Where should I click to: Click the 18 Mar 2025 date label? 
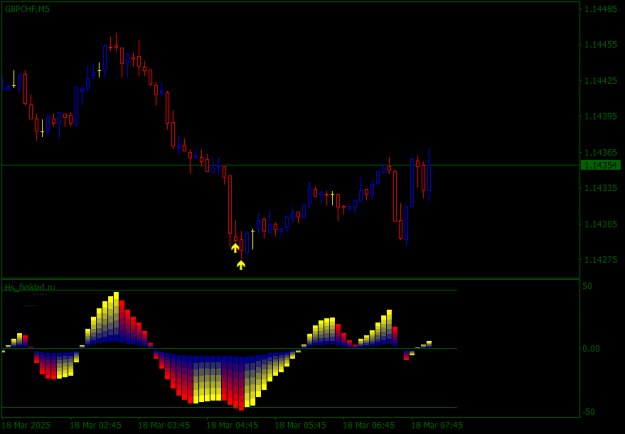pos(27,425)
